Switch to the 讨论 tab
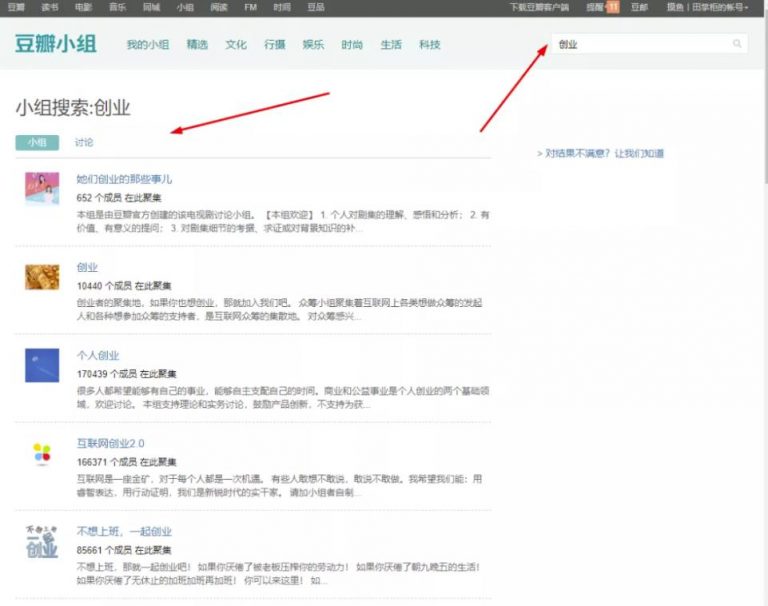Screen dimensions: 768x606 point(84,143)
